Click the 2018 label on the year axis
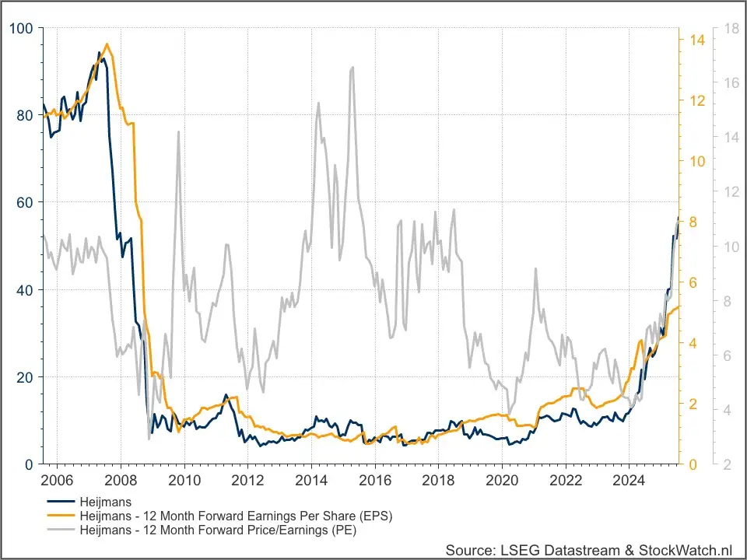 coord(438,480)
